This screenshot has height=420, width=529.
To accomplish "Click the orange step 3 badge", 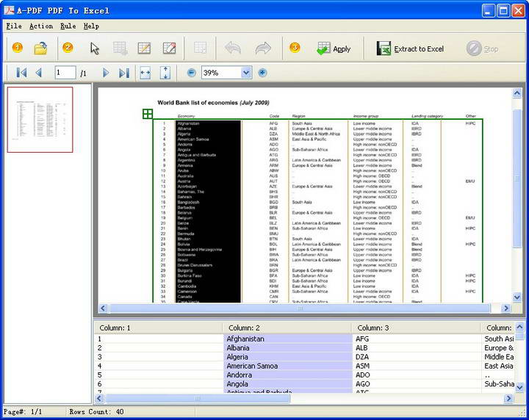I will [x=295, y=48].
